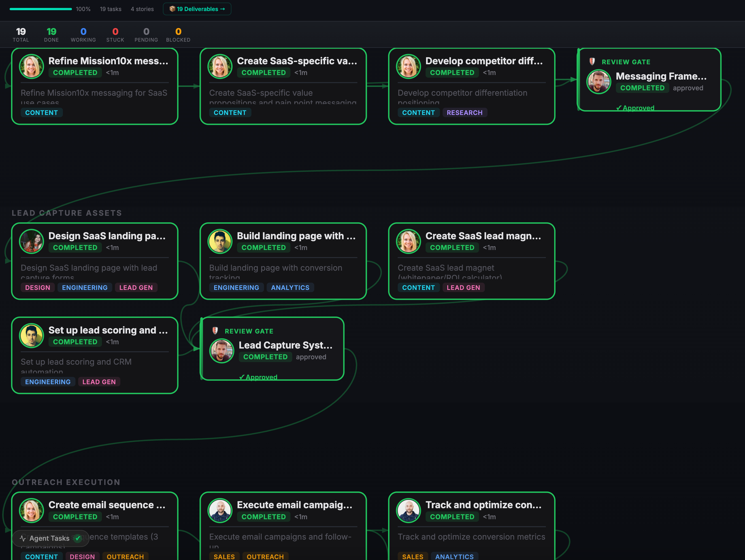745x560 pixels.
Task: Open the 19 Deliverables view
Action: [197, 9]
